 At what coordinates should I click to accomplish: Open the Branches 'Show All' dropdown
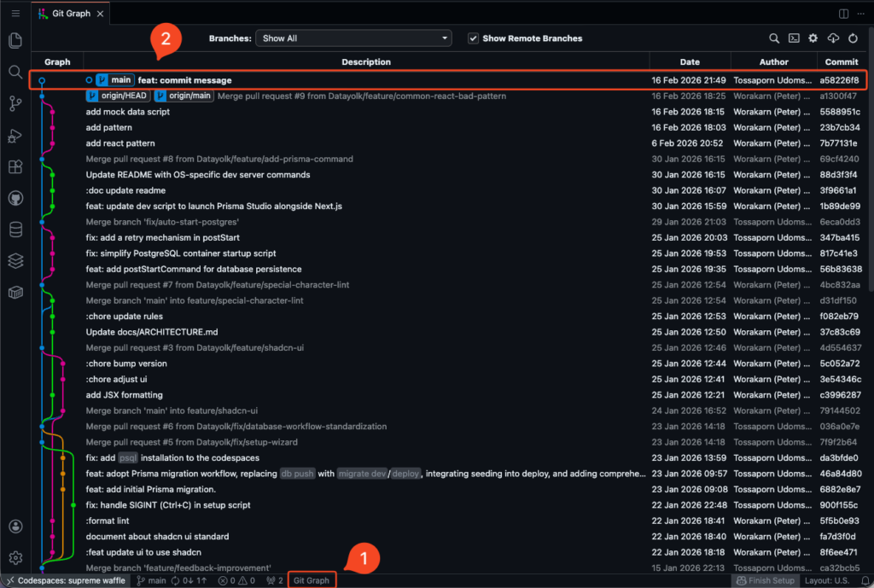coord(354,38)
